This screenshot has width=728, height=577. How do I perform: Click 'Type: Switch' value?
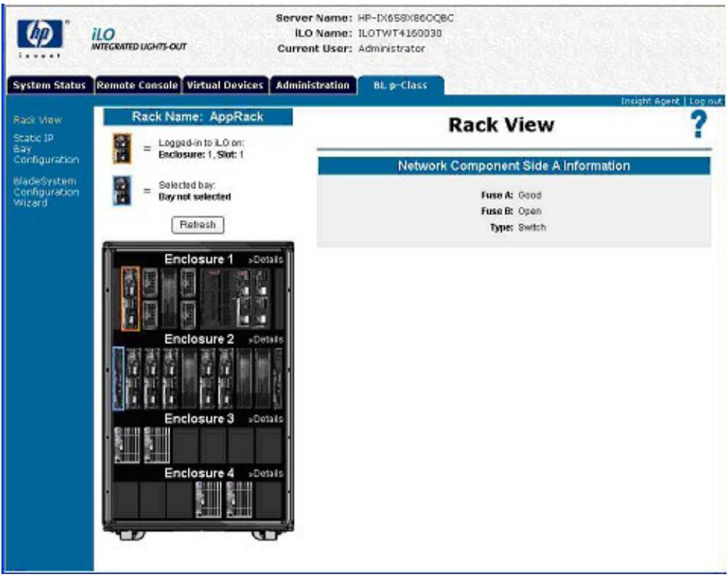(532, 228)
